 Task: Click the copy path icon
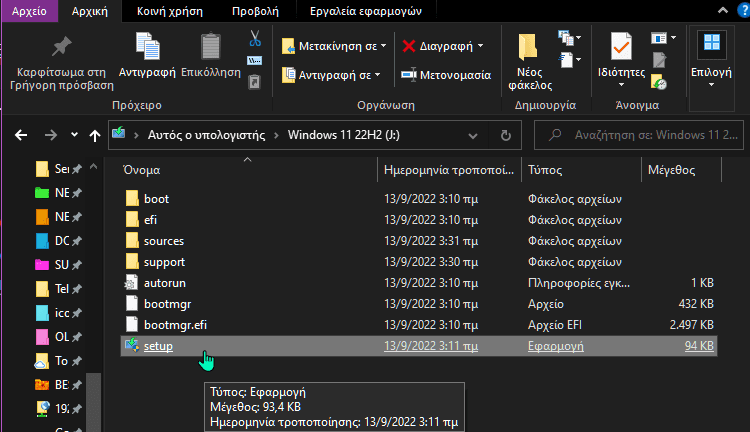tap(254, 61)
